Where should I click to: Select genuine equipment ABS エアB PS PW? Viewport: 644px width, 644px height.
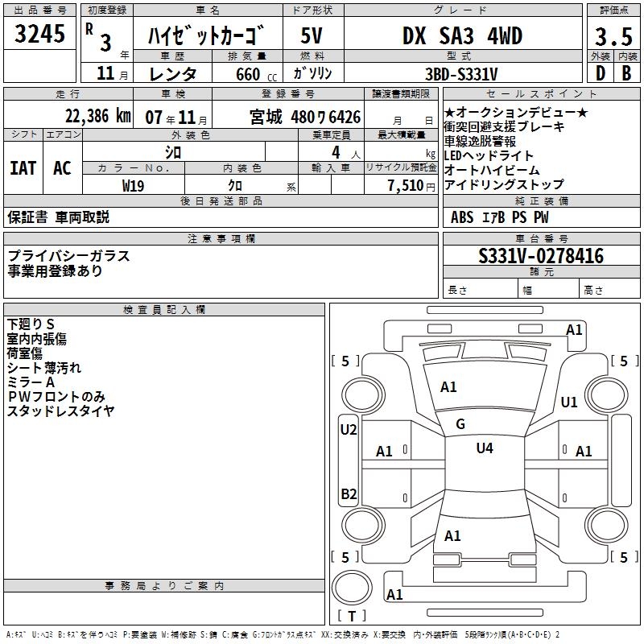[499, 217]
